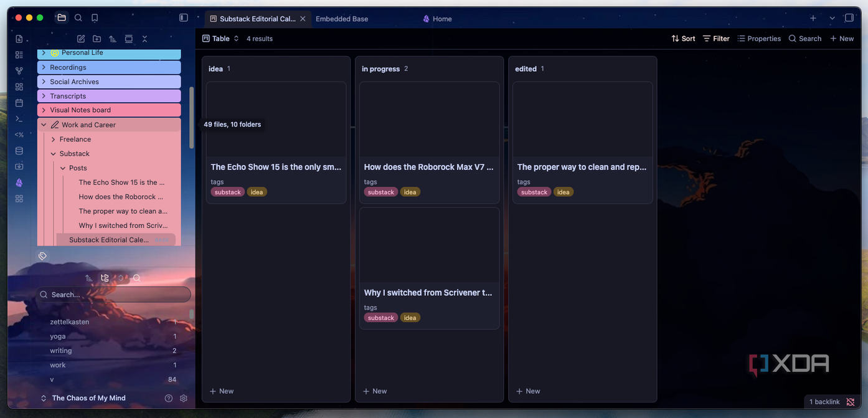Viewport: 868px width, 418px height.
Task: Open the tags pane tag icon
Action: 42,256
